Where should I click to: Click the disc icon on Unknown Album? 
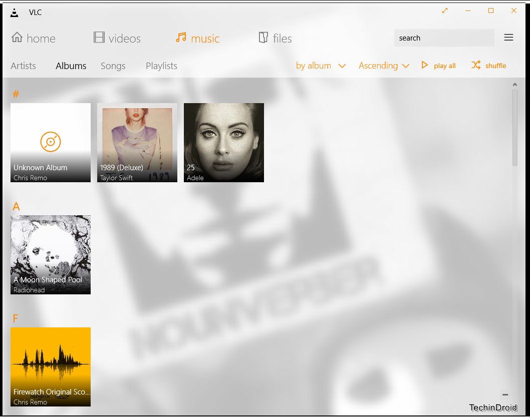pos(51,142)
